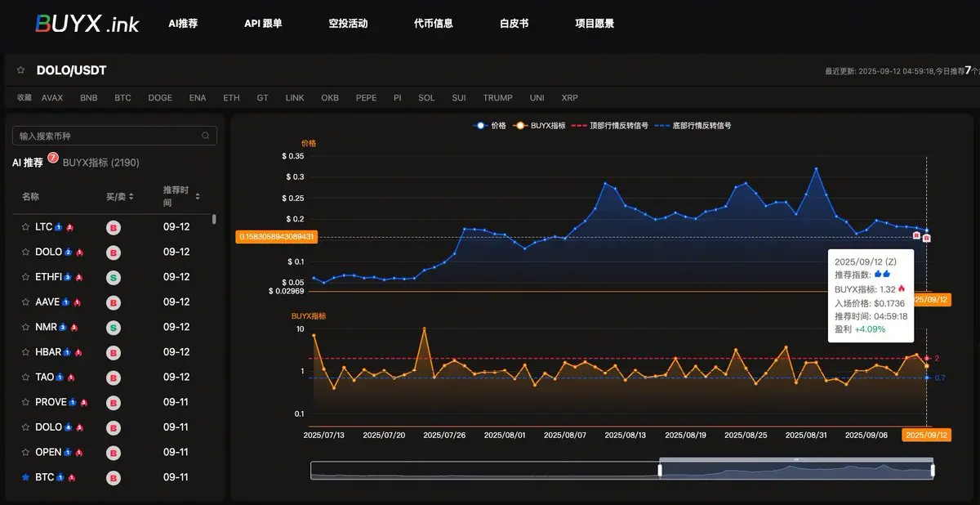Open the 项目愿景 nav item
Viewport: 980px width, 505px height.
pyautogui.click(x=595, y=24)
